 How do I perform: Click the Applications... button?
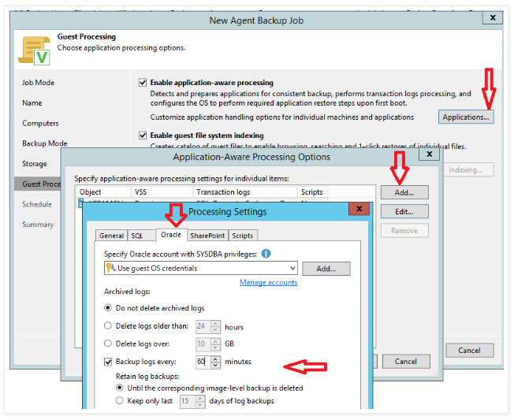(x=466, y=117)
